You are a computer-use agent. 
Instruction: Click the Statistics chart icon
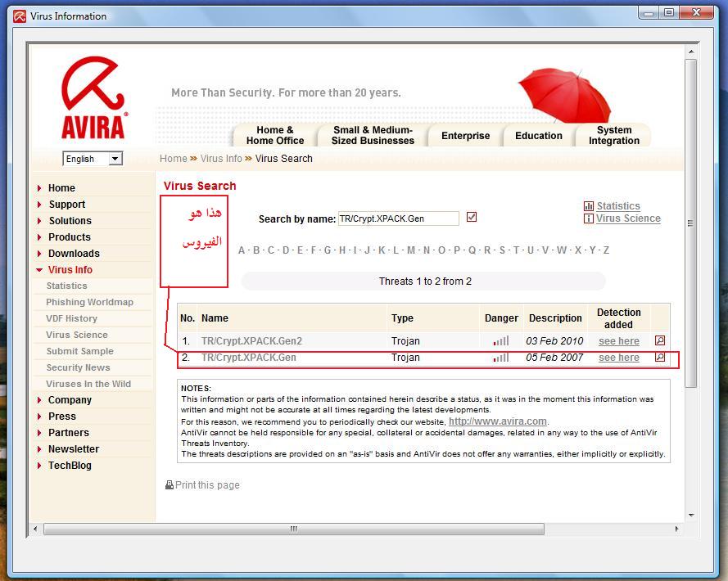[588, 206]
